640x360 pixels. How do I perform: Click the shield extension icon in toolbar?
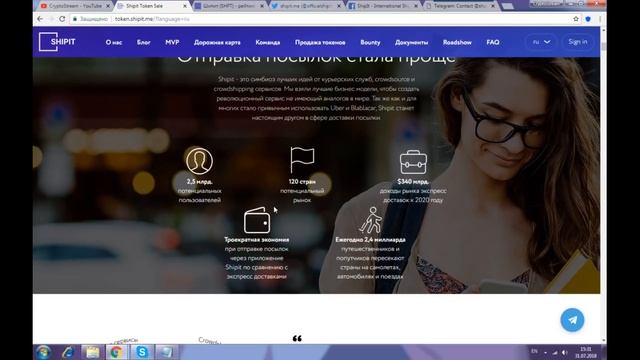588,19
